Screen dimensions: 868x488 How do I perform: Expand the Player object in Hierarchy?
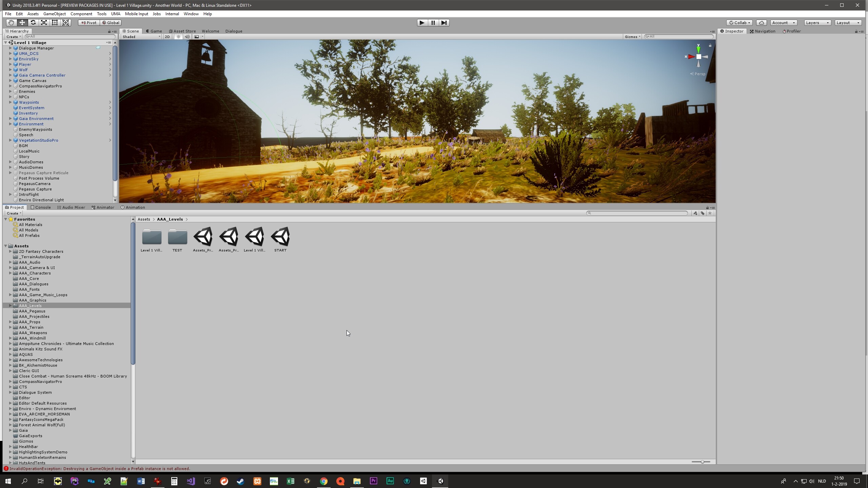(11, 64)
